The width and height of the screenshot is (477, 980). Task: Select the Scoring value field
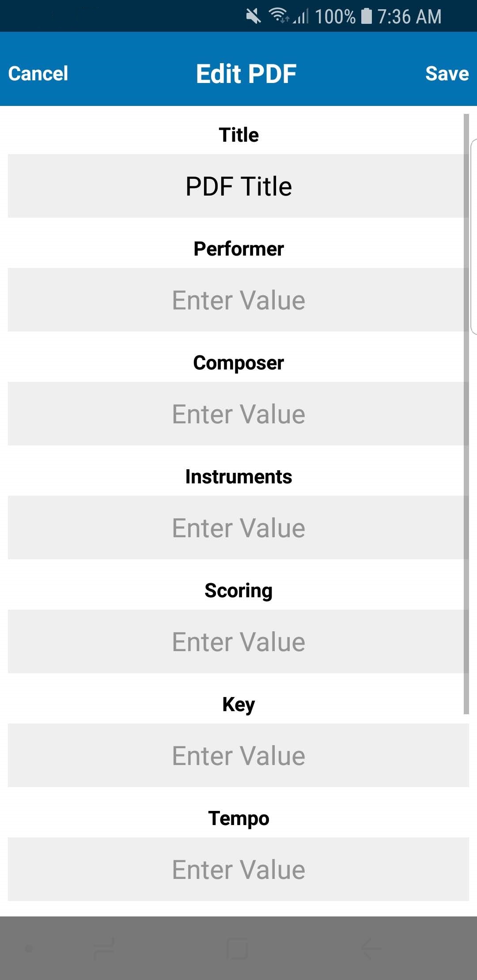(x=238, y=641)
